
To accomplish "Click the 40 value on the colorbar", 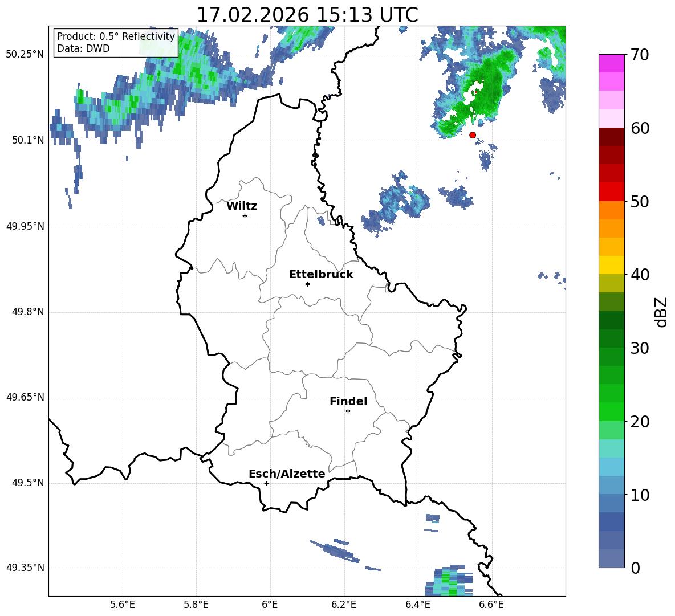I will pyautogui.click(x=640, y=275).
